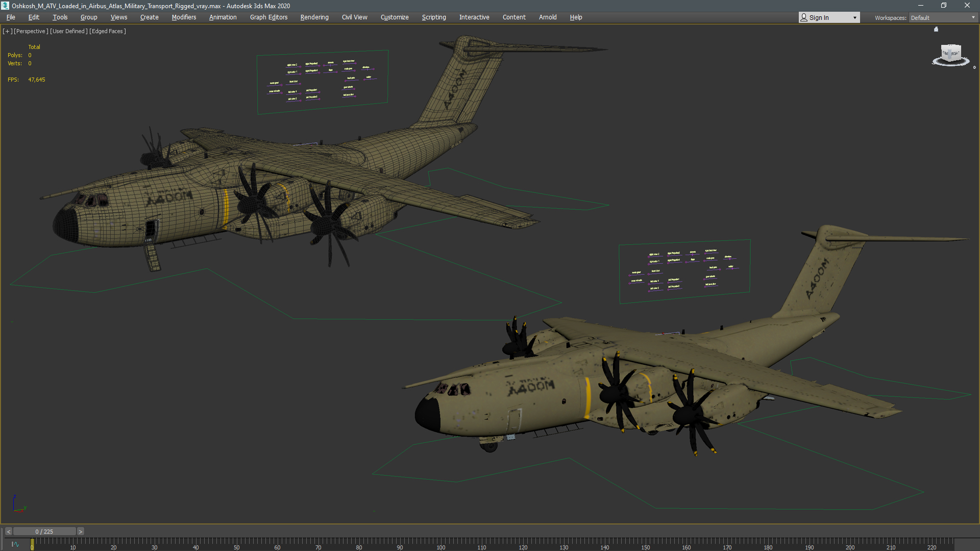Click the [Perspective] viewport label
Viewport: 980px width, 551px height.
click(31, 31)
